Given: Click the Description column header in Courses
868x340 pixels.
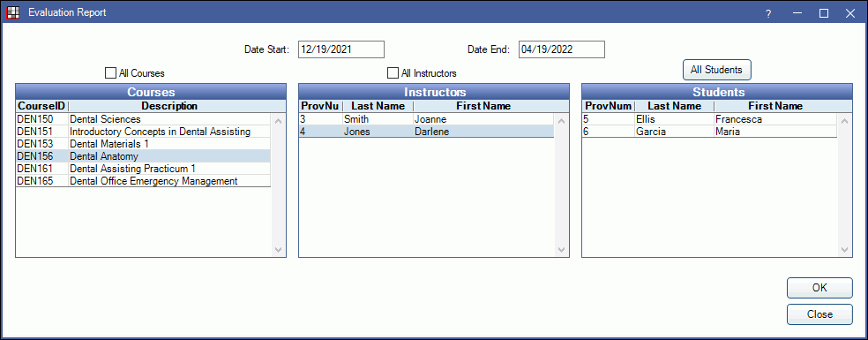Looking at the screenshot, I should [x=168, y=106].
